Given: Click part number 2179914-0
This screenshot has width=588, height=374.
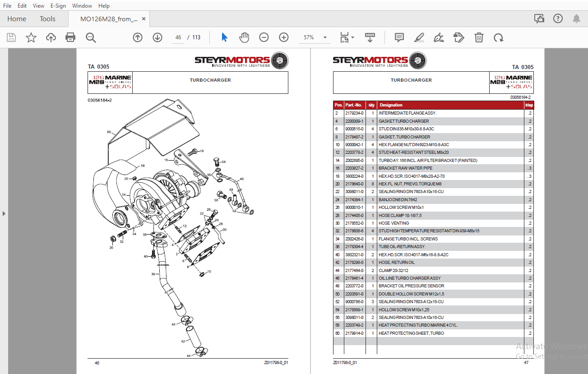Looking at the screenshot, I should (x=354, y=333).
